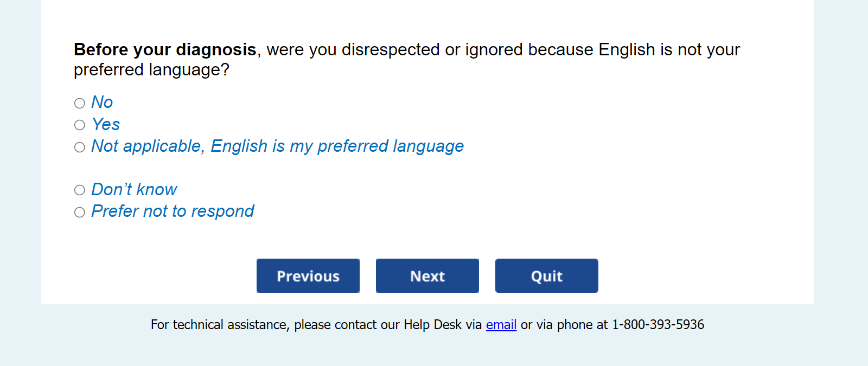
Task: Click the bold 'Before your diagnosis' text
Action: (165, 49)
